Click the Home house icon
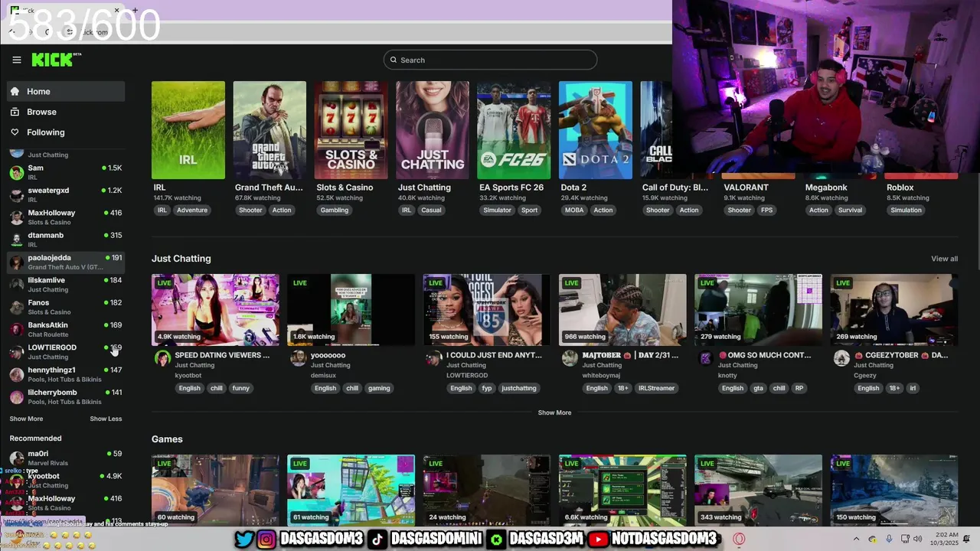980x551 pixels. (x=15, y=91)
